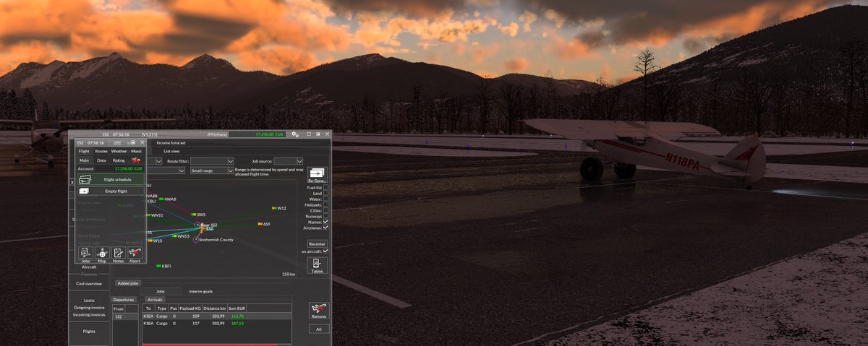Select 1S2 departure row
This screenshot has height=346, width=868.
coord(124,316)
